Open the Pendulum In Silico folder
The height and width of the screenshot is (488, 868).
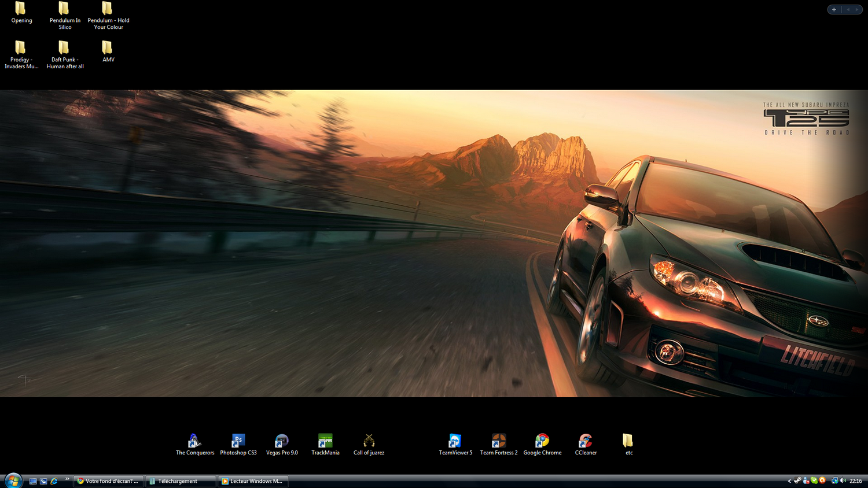65,16
